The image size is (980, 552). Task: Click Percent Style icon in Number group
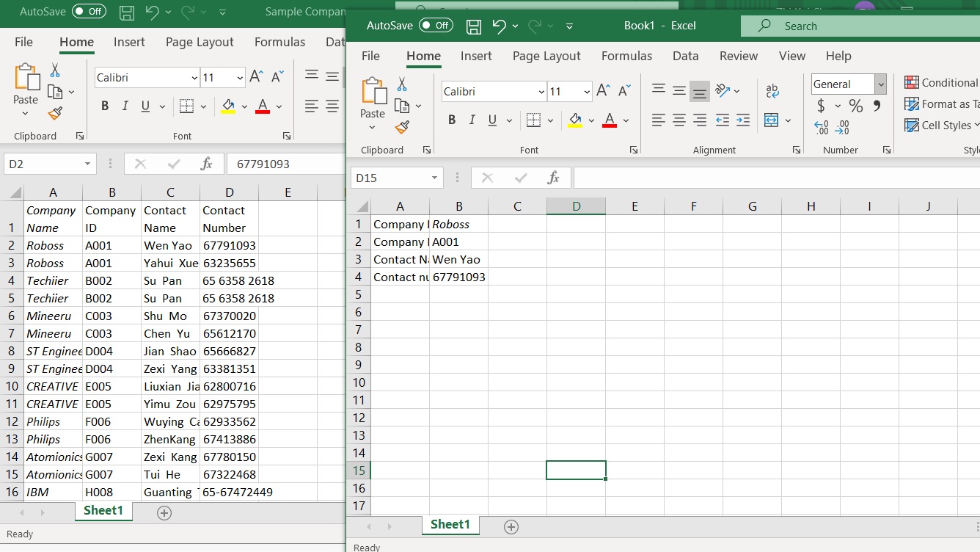point(855,106)
